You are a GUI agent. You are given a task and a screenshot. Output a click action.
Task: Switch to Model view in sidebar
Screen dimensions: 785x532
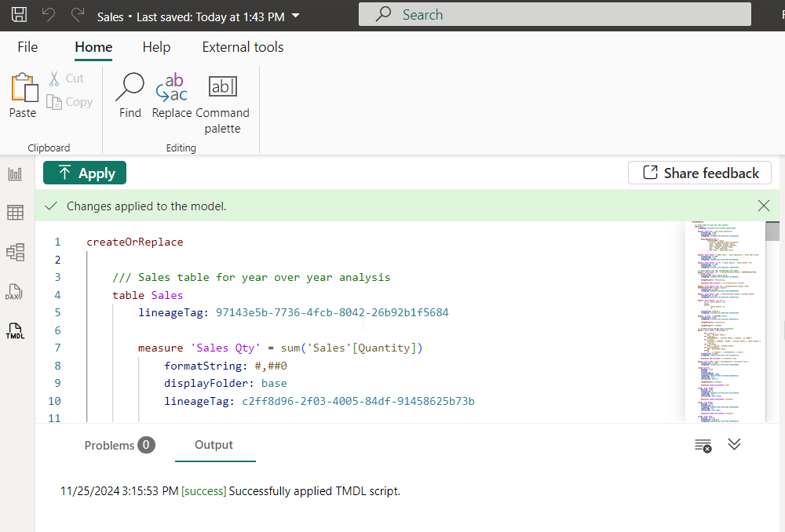pyautogui.click(x=15, y=252)
